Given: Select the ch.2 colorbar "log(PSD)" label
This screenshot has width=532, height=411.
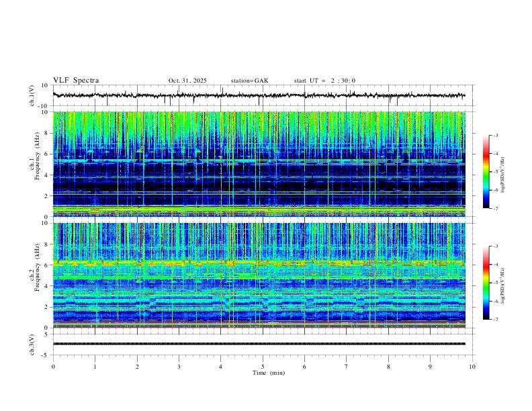Looking at the screenshot, I should (502, 285).
